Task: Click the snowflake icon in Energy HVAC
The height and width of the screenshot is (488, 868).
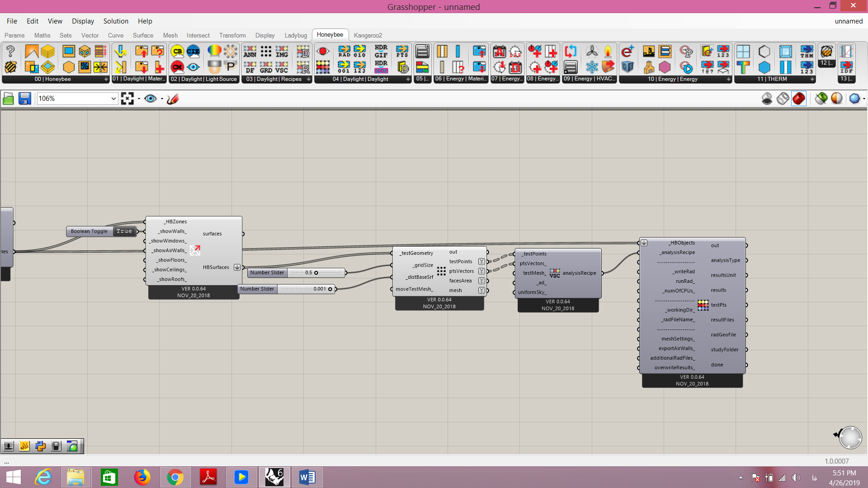Action: coord(592,67)
